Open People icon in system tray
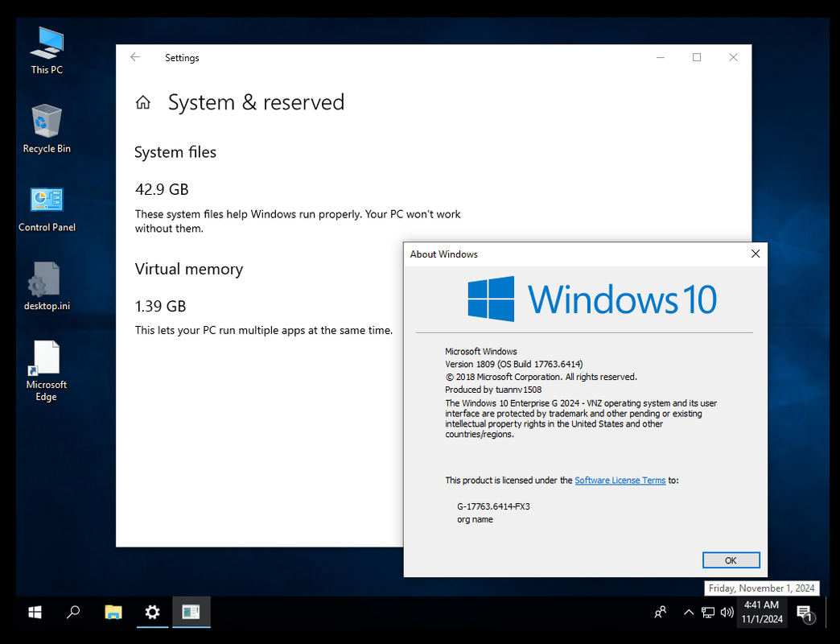 [x=661, y=612]
